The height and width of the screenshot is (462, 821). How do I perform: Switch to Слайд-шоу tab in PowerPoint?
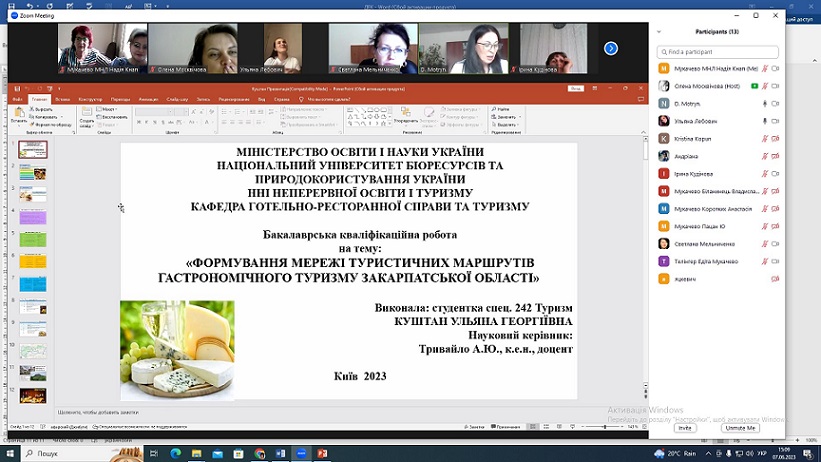coord(177,99)
